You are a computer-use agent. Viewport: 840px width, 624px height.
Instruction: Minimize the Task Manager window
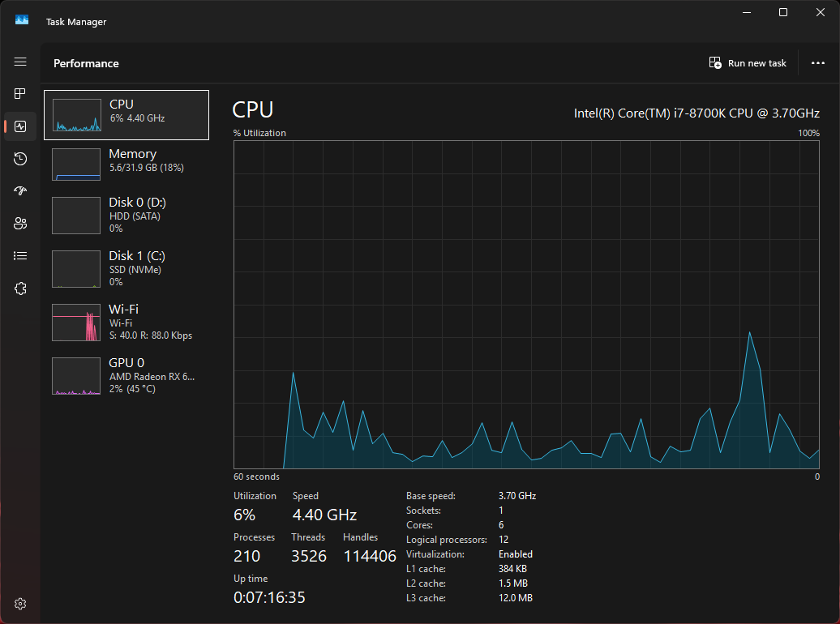747,12
